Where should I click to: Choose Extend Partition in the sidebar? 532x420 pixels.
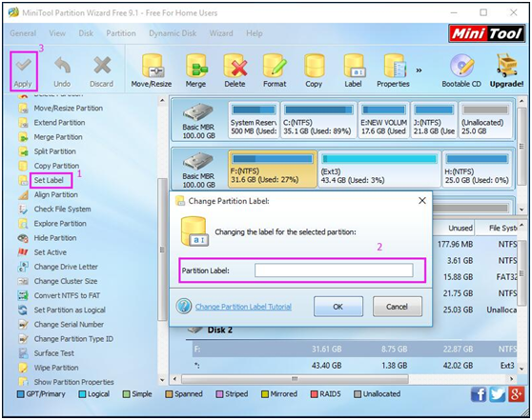[x=59, y=122]
